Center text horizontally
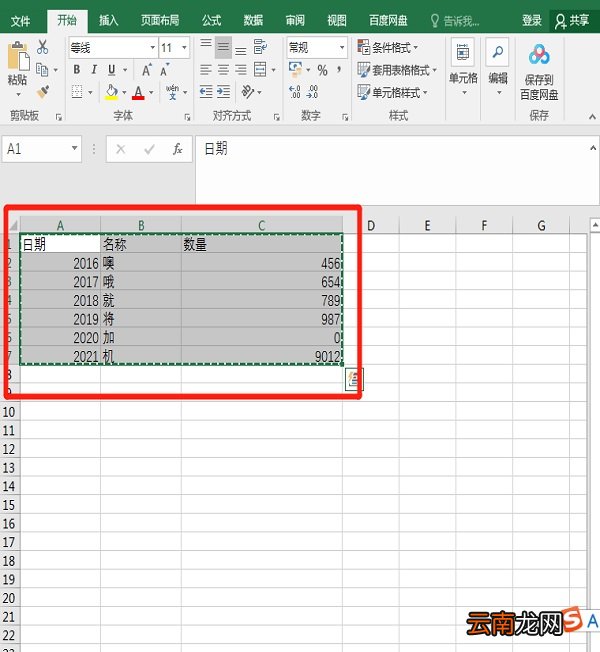 [223, 70]
